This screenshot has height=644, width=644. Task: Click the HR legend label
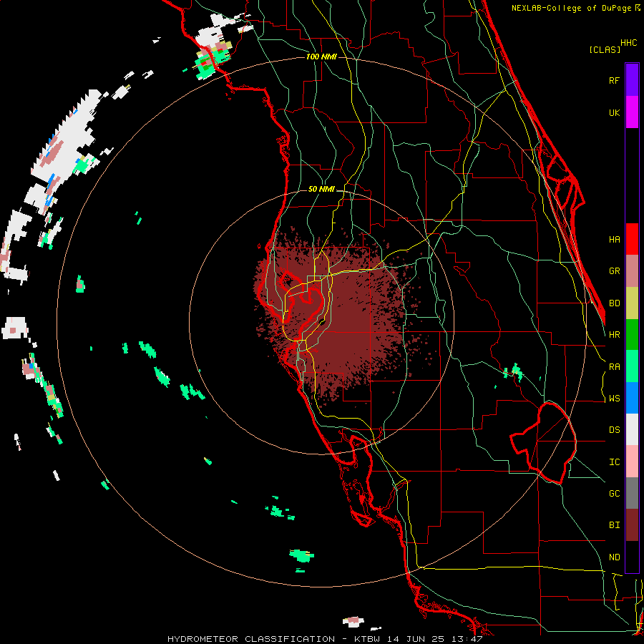[x=614, y=335]
